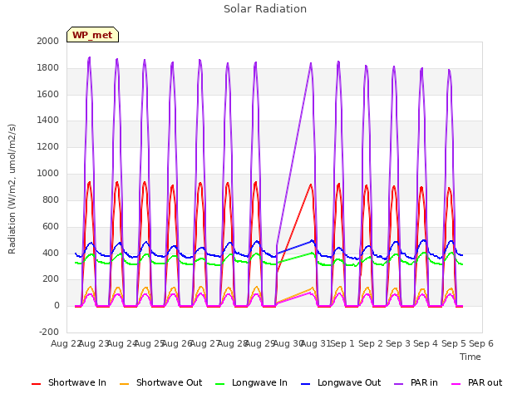This screenshot has height=399, width=532.
Task: Click the -200 y-axis tick label
Action: [49, 332]
